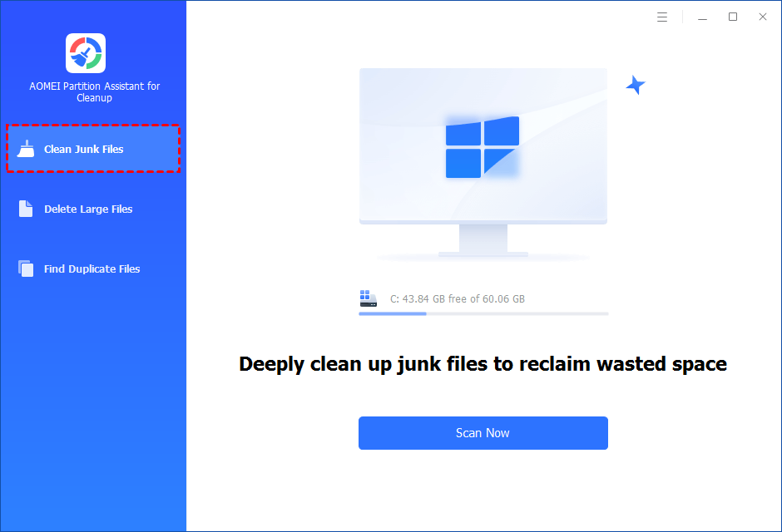Click the C: drive usage progress bar
The height and width of the screenshot is (532, 782).
pyautogui.click(x=483, y=314)
